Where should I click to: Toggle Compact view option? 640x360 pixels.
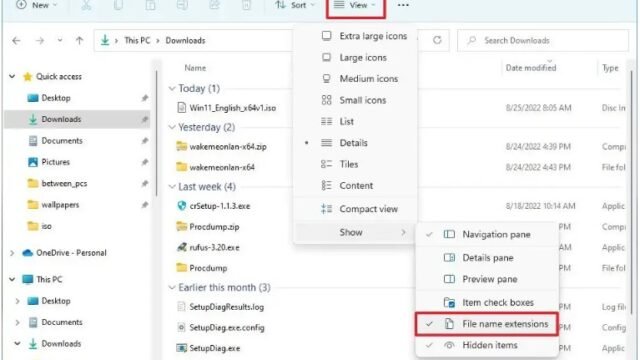click(x=355, y=209)
